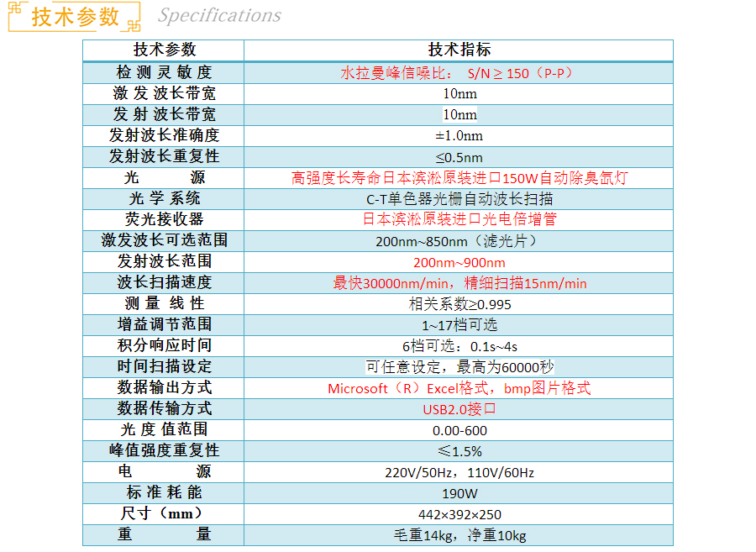Image resolution: width=756 pixels, height=552 pixels.
Task: Select the 200nm~850nm excitation range cell
Action: (459, 241)
